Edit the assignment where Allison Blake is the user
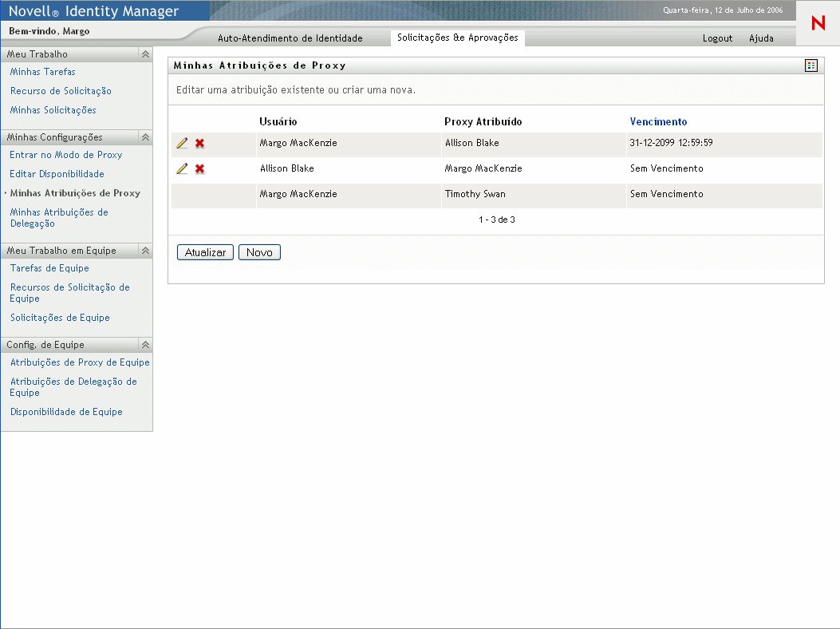Viewport: 840px width, 629px height. [182, 169]
